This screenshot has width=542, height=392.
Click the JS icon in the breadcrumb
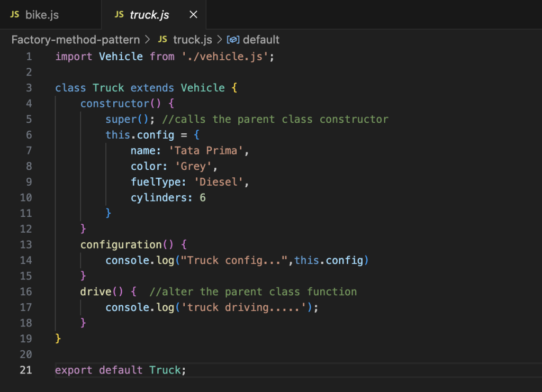(162, 39)
